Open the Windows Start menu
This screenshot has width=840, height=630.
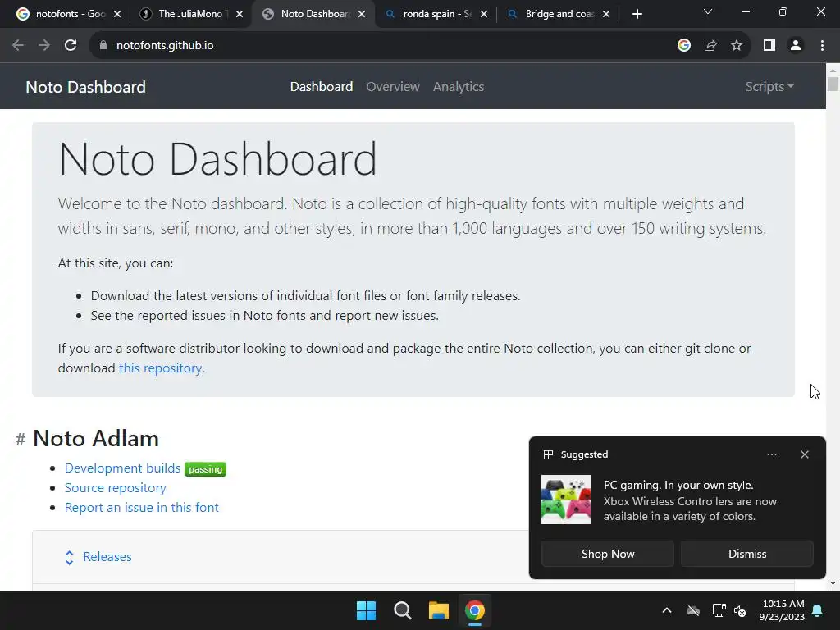(367, 610)
